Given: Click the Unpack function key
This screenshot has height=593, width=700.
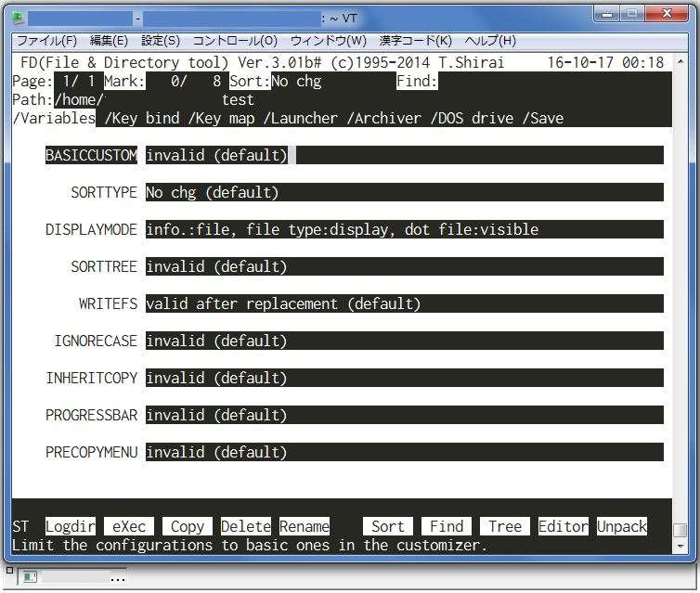Looking at the screenshot, I should 622,526.
